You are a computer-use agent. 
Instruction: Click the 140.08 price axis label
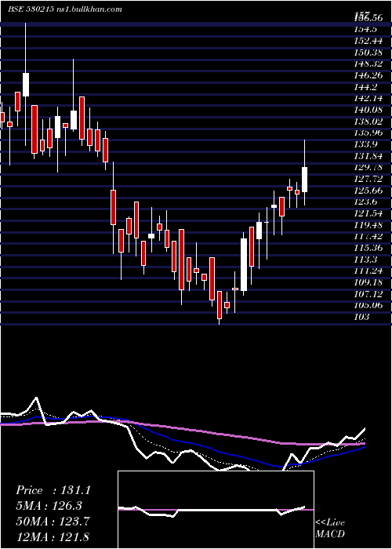point(368,110)
